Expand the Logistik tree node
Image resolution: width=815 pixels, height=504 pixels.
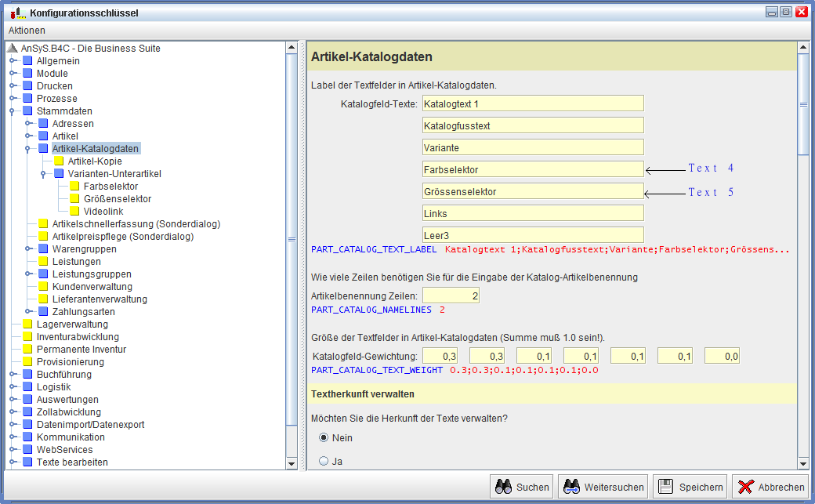13,387
